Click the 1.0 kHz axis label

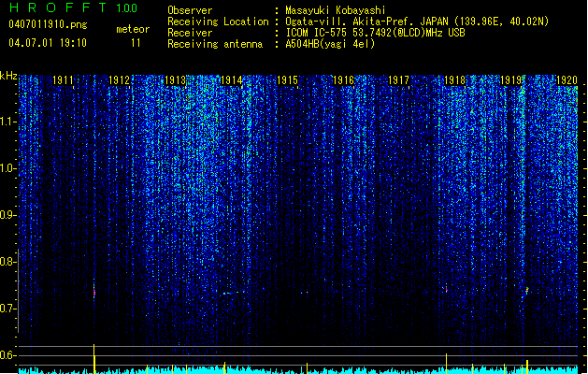coord(7,169)
